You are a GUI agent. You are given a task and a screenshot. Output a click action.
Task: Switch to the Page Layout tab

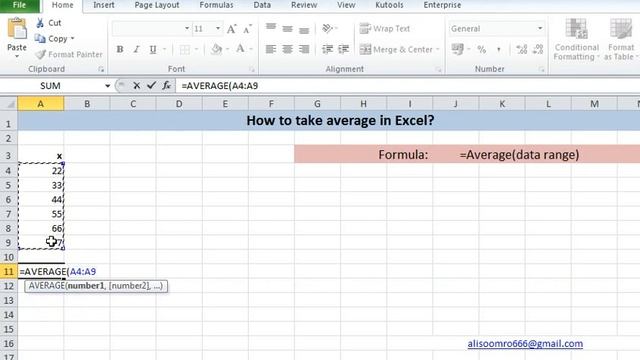(x=157, y=5)
